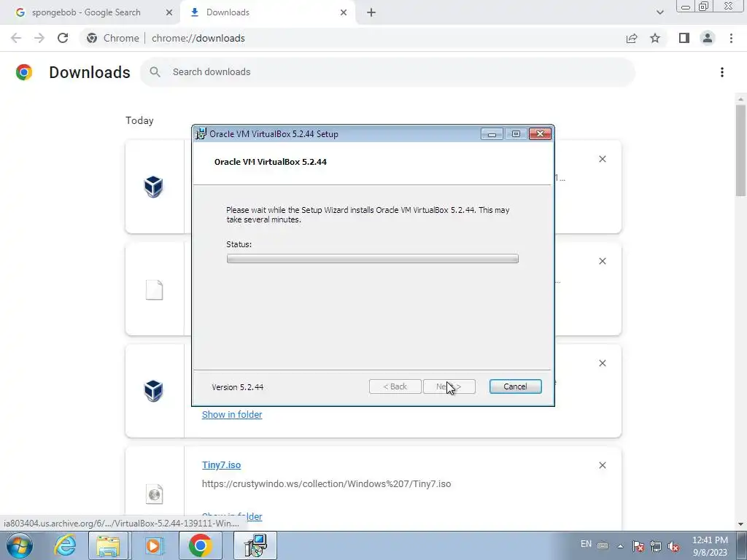This screenshot has width=747, height=560.
Task: Click the chrome://downloads address bar
Action: pos(198,38)
